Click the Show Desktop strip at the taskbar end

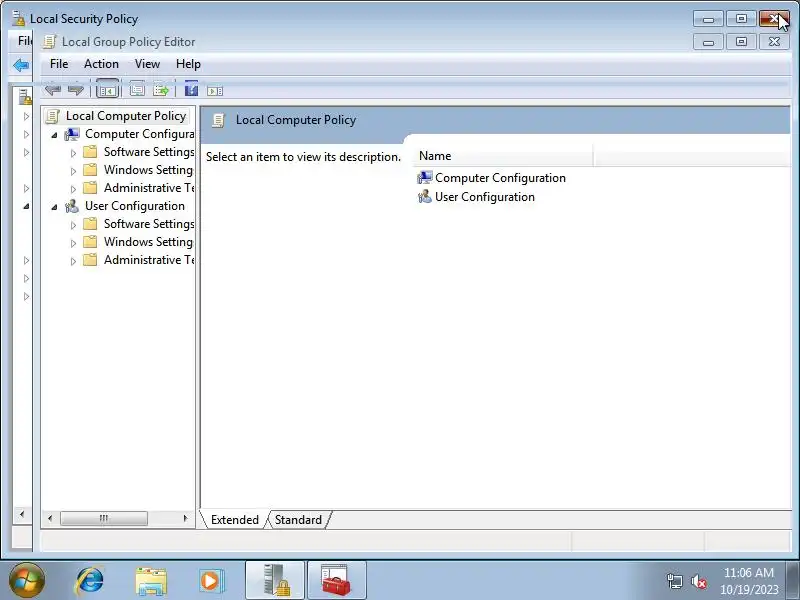(x=793, y=581)
